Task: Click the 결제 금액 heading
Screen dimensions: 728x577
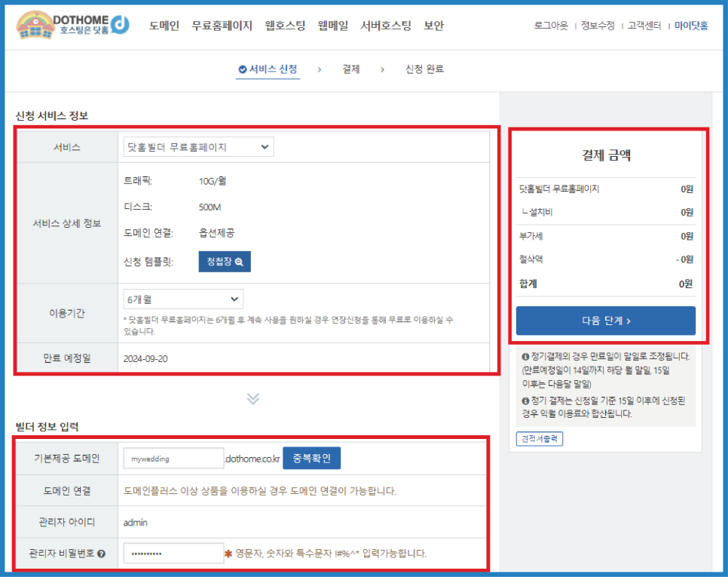Action: pos(606,155)
